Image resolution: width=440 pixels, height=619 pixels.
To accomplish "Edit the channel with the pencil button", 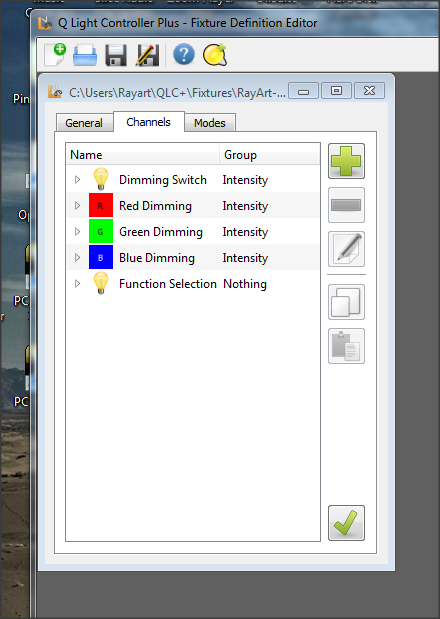I will point(346,249).
